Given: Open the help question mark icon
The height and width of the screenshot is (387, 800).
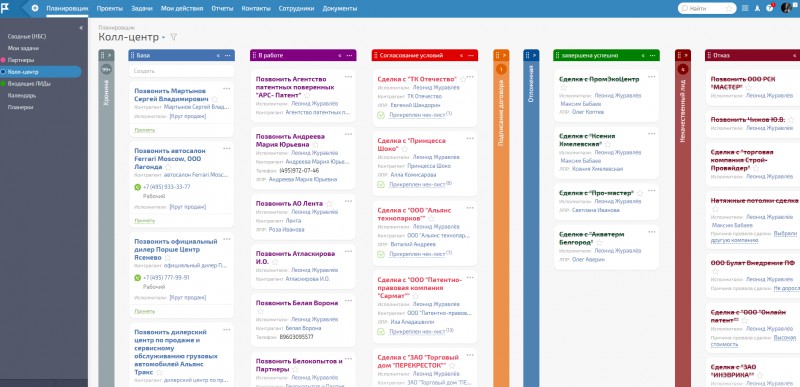Looking at the screenshot, I should click(x=769, y=8).
